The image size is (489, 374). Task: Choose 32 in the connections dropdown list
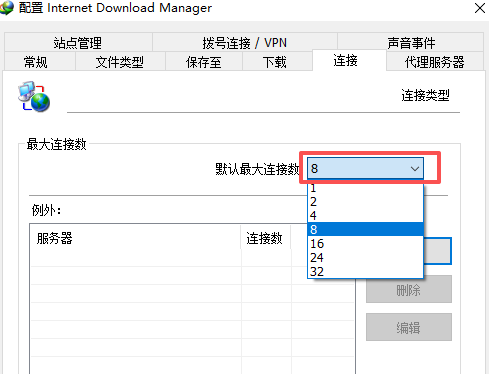(x=365, y=271)
